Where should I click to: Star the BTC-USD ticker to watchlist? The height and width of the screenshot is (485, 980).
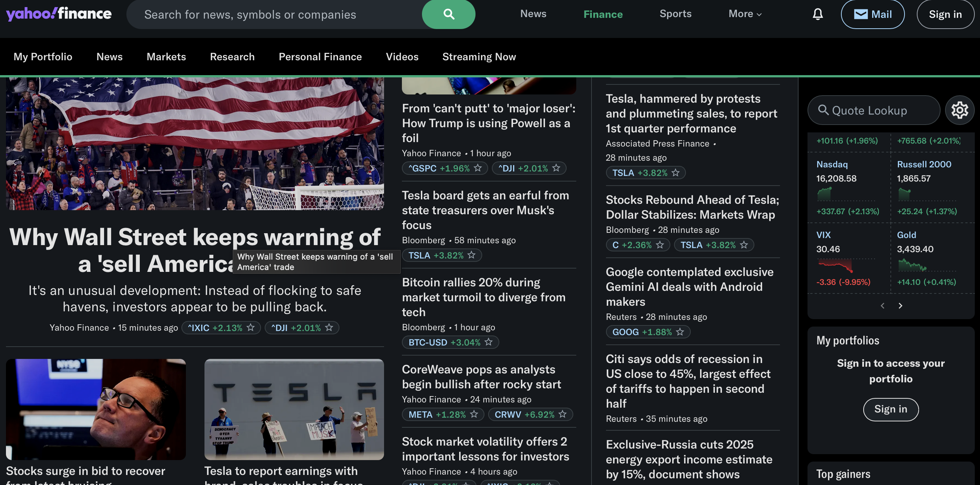tap(489, 342)
